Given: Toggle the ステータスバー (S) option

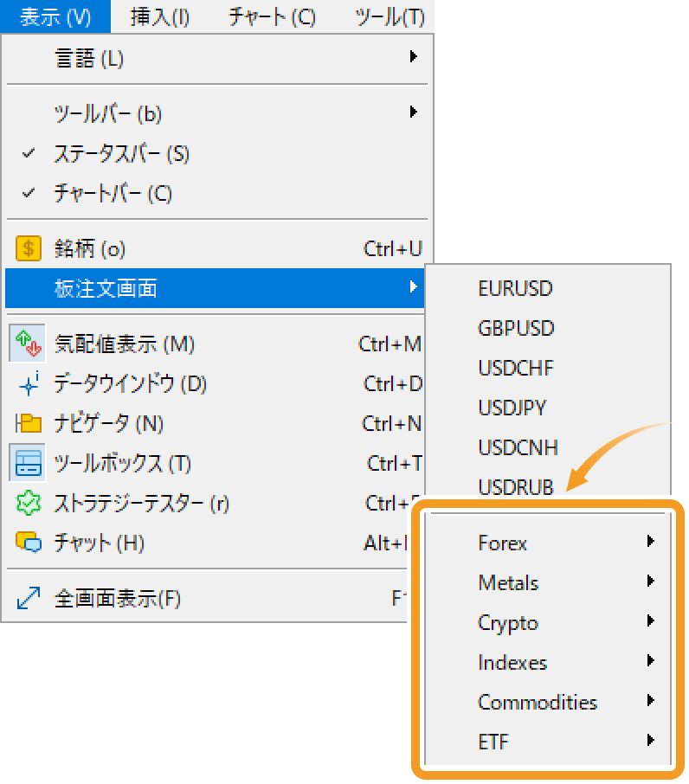Looking at the screenshot, I should pos(217,153).
